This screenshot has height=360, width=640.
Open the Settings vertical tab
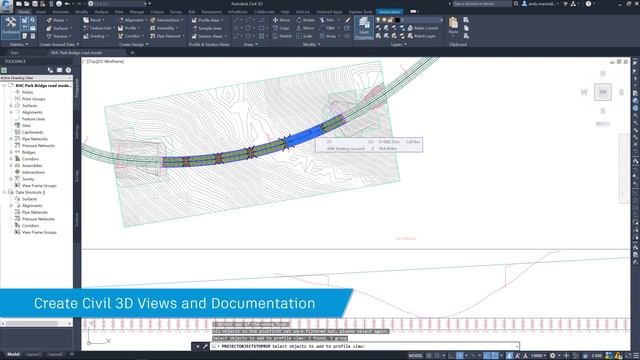pyautogui.click(x=77, y=132)
